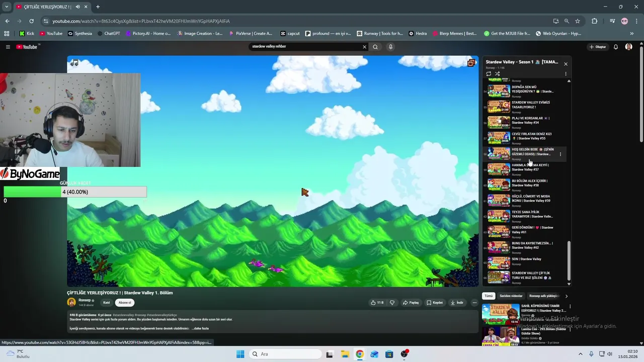
Task: Dislike the video
Action: click(392, 303)
